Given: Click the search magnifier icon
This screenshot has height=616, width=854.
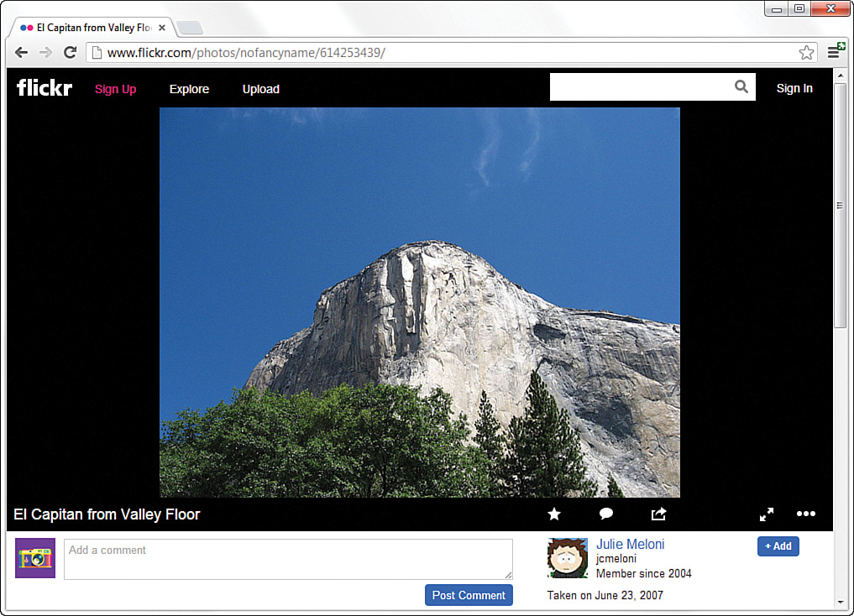Looking at the screenshot, I should (741, 86).
